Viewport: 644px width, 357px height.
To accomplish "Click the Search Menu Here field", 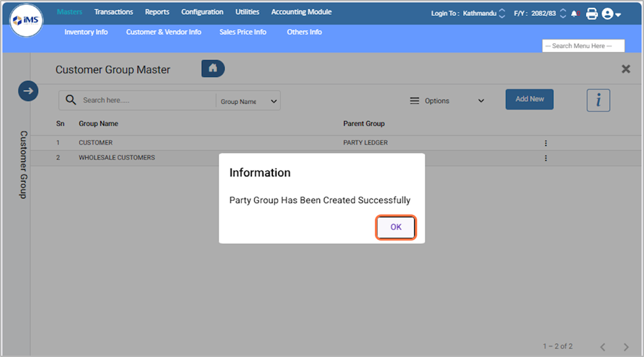I will pos(583,46).
